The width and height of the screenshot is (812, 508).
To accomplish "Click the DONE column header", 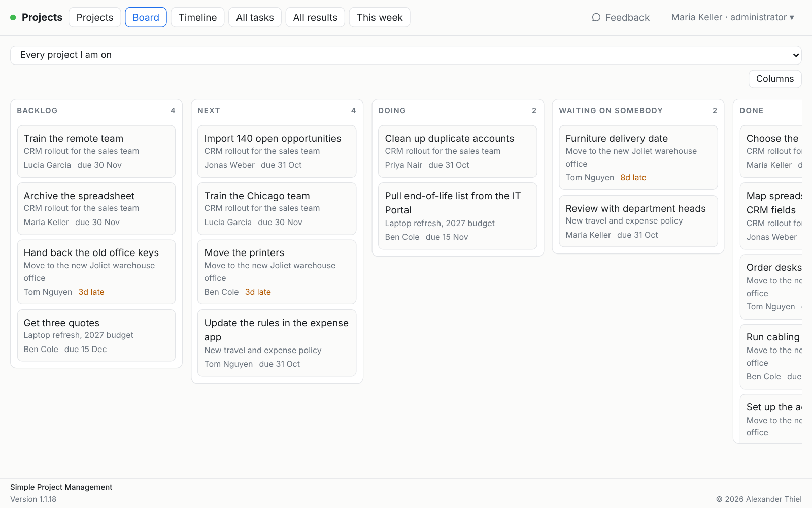I will click(751, 111).
